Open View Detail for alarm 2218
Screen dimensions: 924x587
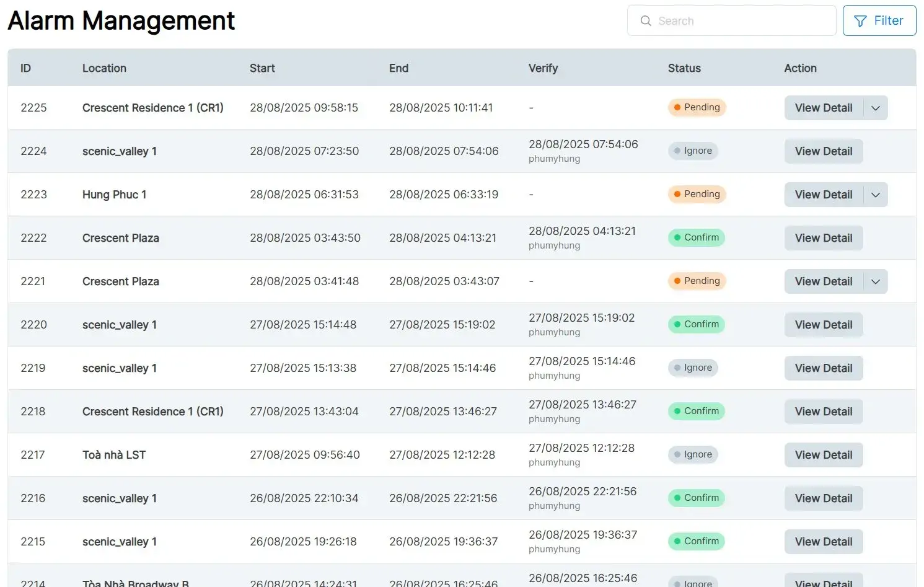pyautogui.click(x=824, y=412)
